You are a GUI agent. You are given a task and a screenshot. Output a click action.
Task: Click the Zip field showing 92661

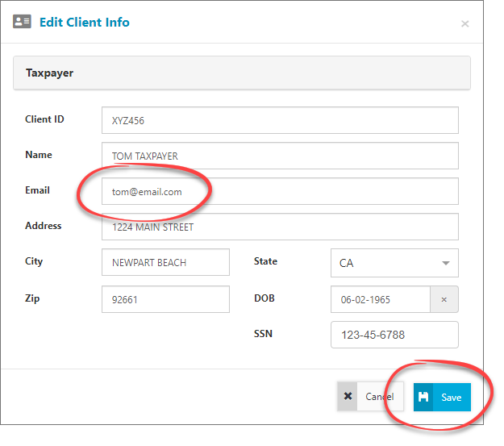tap(165, 299)
